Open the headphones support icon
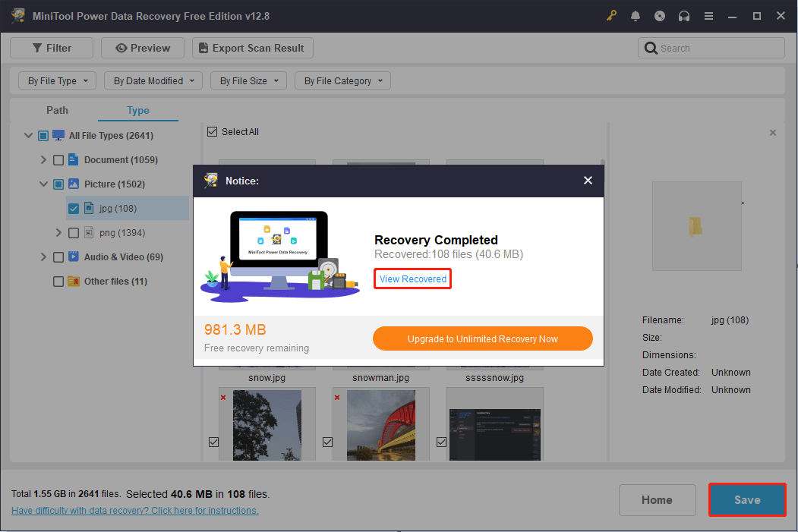The image size is (798, 532). pos(684,16)
